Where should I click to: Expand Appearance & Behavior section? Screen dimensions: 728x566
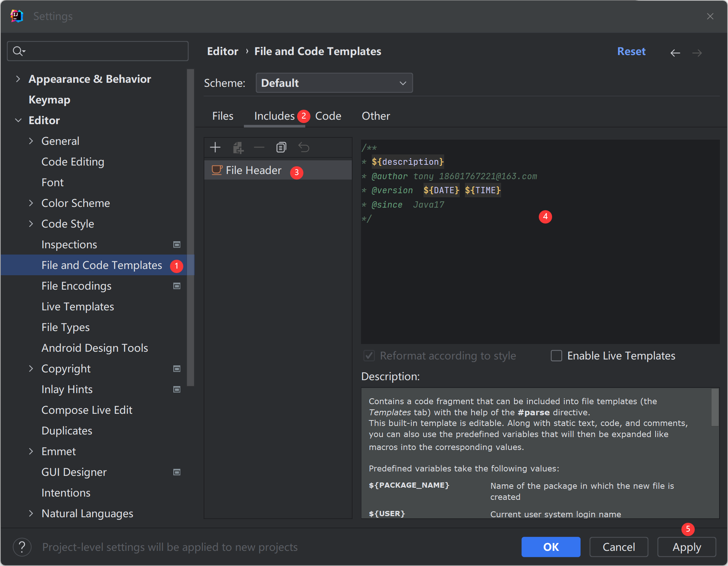18,79
